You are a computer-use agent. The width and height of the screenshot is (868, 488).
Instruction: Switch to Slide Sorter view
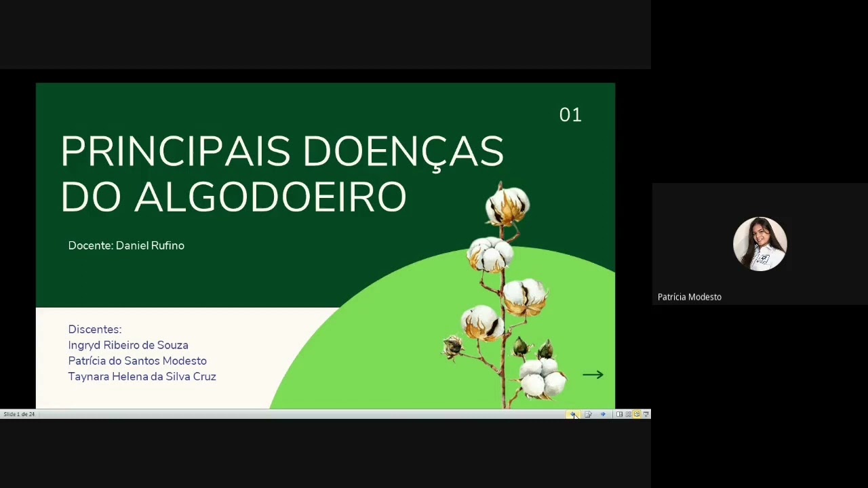(629, 414)
